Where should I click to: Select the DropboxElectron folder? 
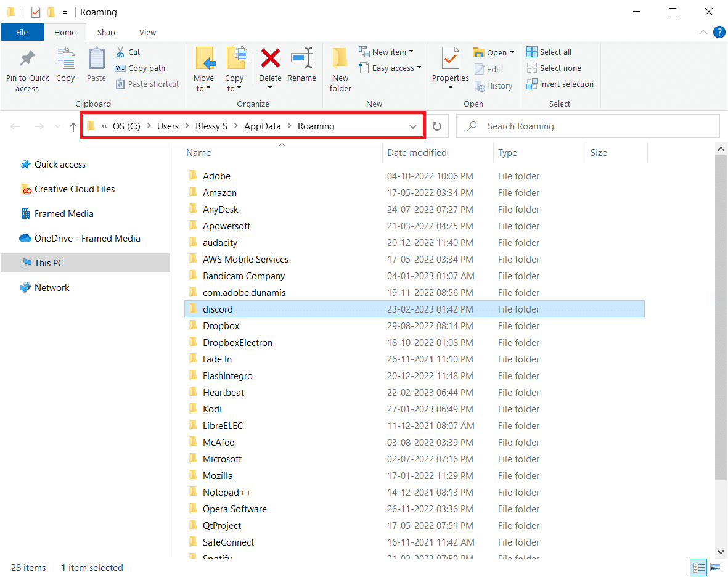tap(414, 343)
